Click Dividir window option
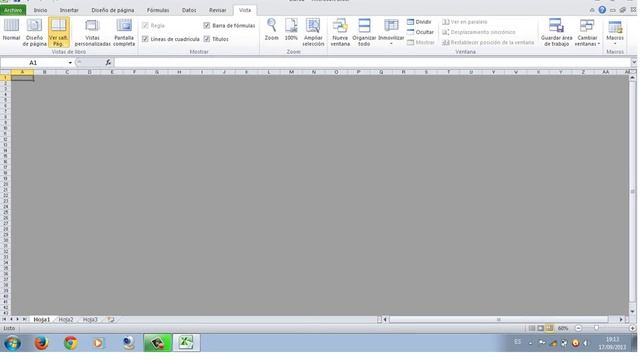This screenshot has width=640, height=360. pos(419,22)
